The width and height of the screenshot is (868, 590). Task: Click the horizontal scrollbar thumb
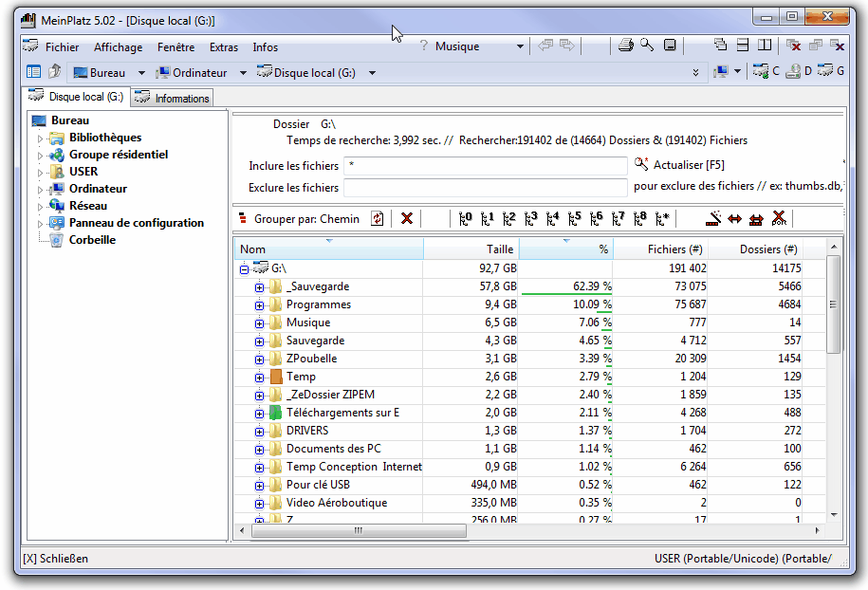pyautogui.click(x=359, y=530)
